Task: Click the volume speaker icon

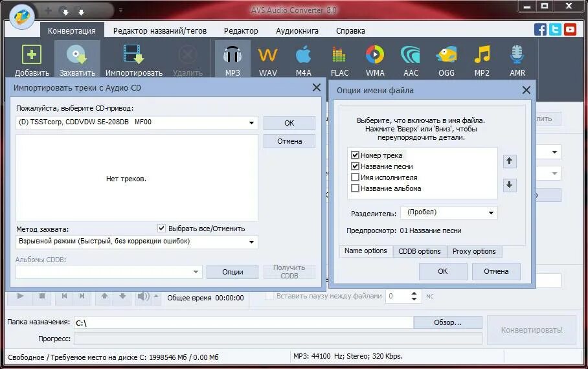Action: tap(143, 296)
